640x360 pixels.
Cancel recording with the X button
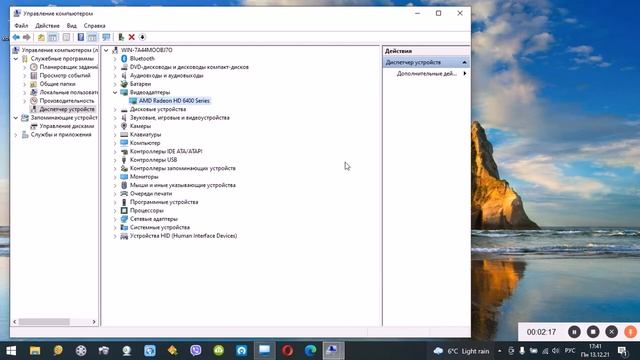tap(611, 332)
